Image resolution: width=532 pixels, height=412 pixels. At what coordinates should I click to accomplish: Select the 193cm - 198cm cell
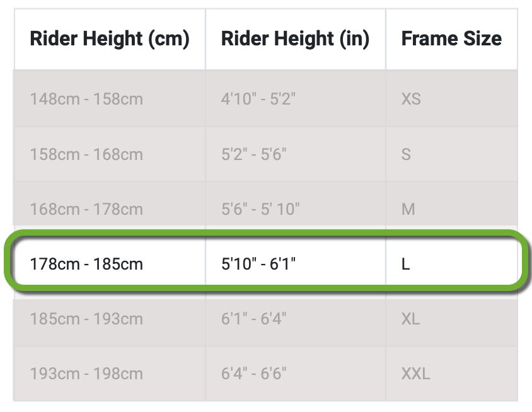point(86,373)
